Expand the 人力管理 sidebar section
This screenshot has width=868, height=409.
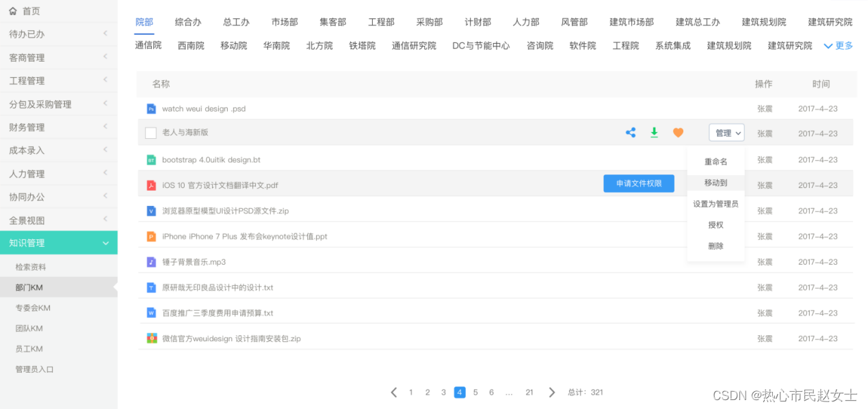tap(59, 174)
